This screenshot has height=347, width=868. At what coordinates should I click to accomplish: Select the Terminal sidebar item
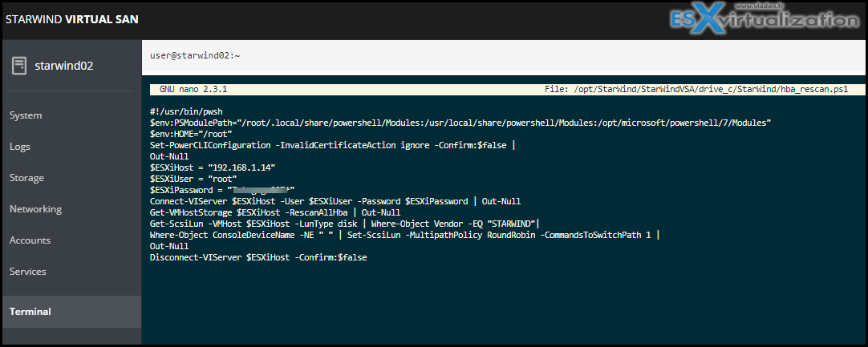71,312
